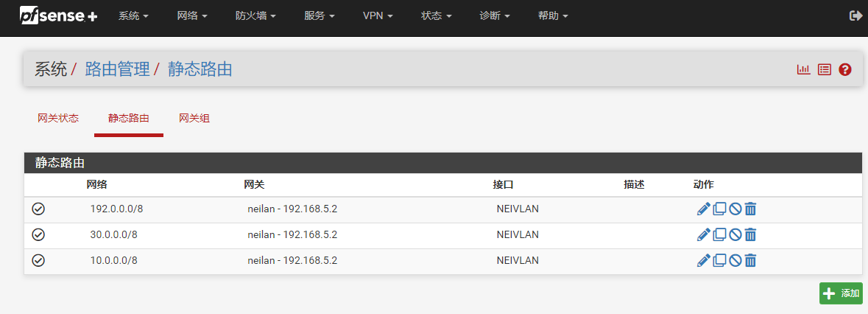Toggle status check for 30.0.0.0/8 route
The height and width of the screenshot is (314, 868).
point(38,234)
